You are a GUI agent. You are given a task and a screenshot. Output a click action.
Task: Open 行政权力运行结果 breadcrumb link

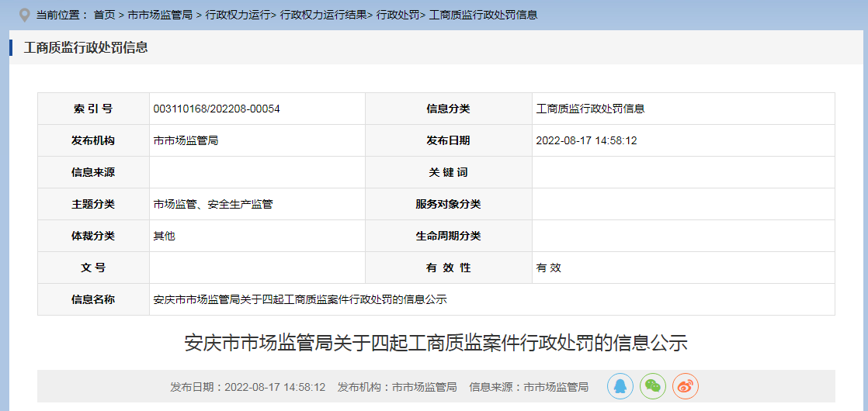point(323,15)
